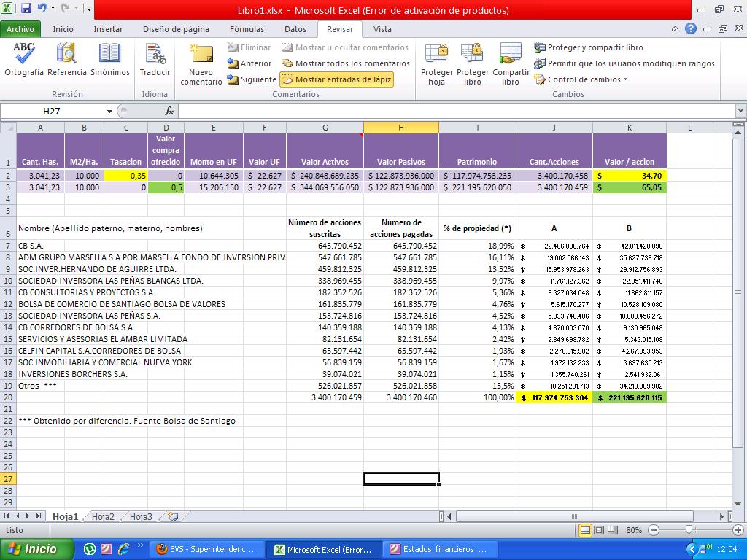Viewport: 747px width, 560px height.
Task: Switch to the Datos tab
Action: click(x=295, y=29)
